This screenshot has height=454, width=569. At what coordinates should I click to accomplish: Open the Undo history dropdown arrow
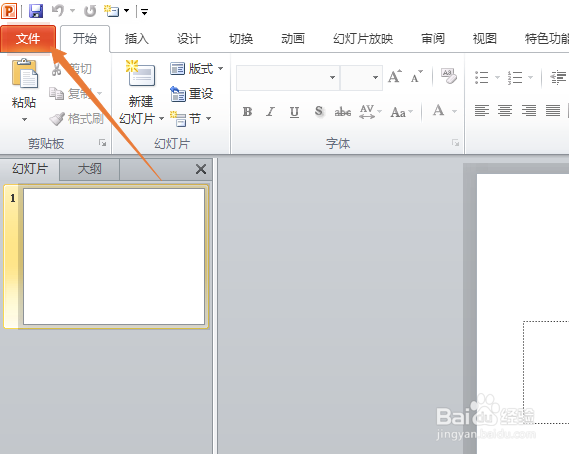[x=72, y=11]
